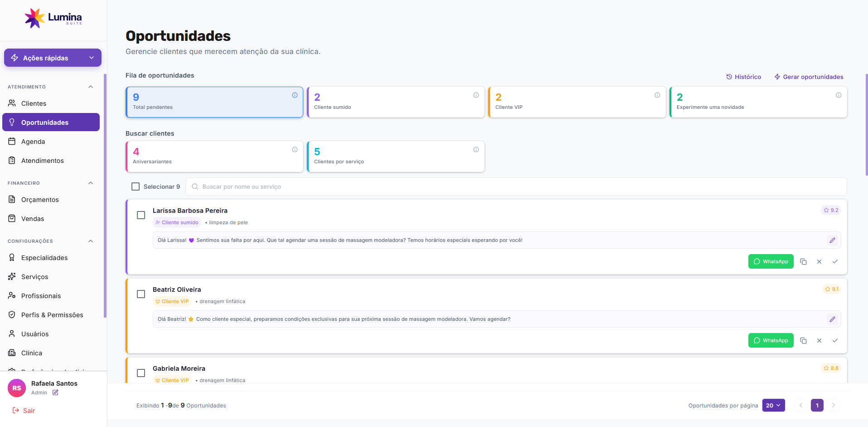Edit Rafaela Santos profile icon
Viewport: 868px width, 427px height.
(x=55, y=393)
